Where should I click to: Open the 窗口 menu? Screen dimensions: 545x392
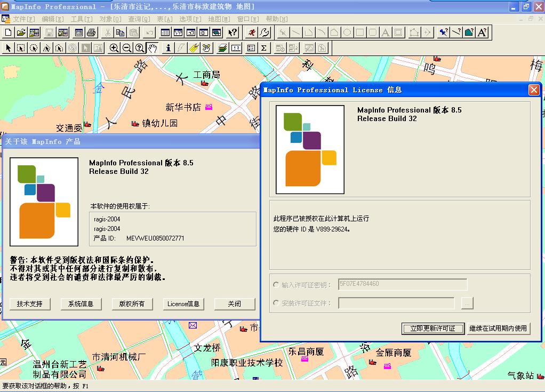coord(248,19)
